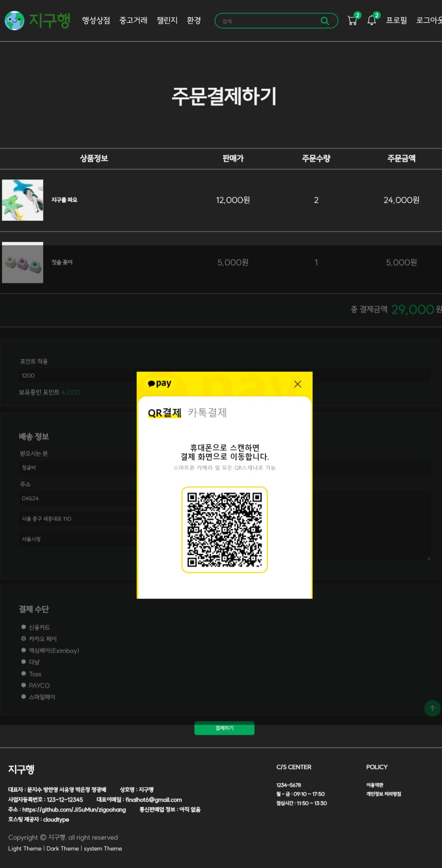Open 이용약관 policy link
The width and height of the screenshot is (442, 868).
tap(375, 785)
